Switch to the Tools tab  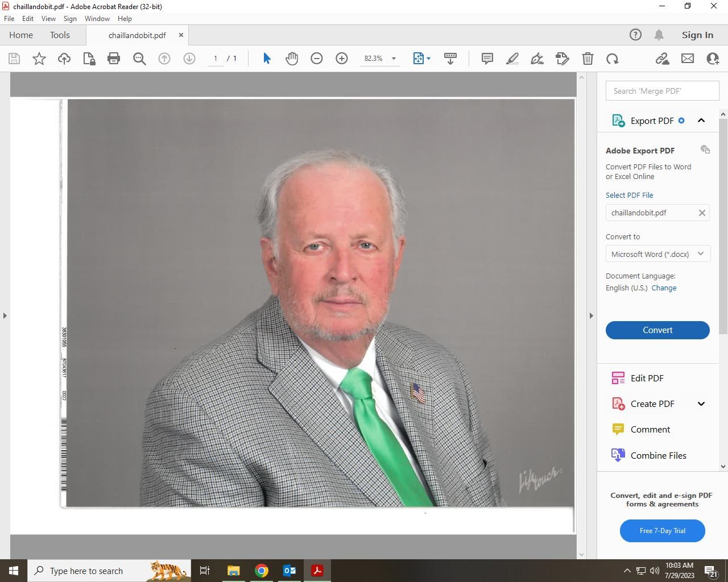coord(60,35)
